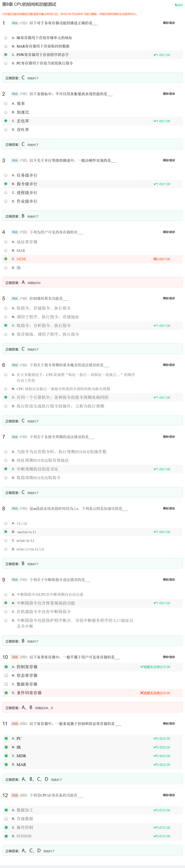185x868 pixels.
Task: Choose the mn/(m+n-1) option radio
Action: click(x=6, y=532)
